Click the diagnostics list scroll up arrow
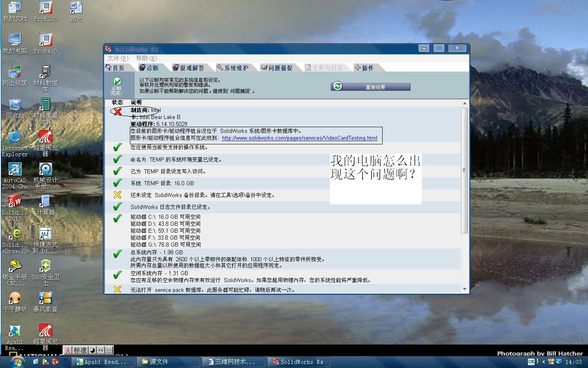 [x=465, y=103]
